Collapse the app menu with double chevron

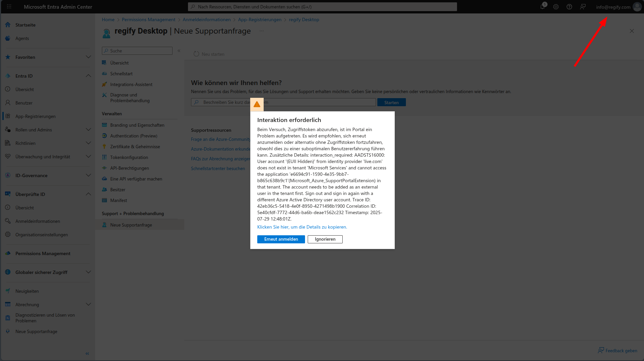tap(179, 51)
